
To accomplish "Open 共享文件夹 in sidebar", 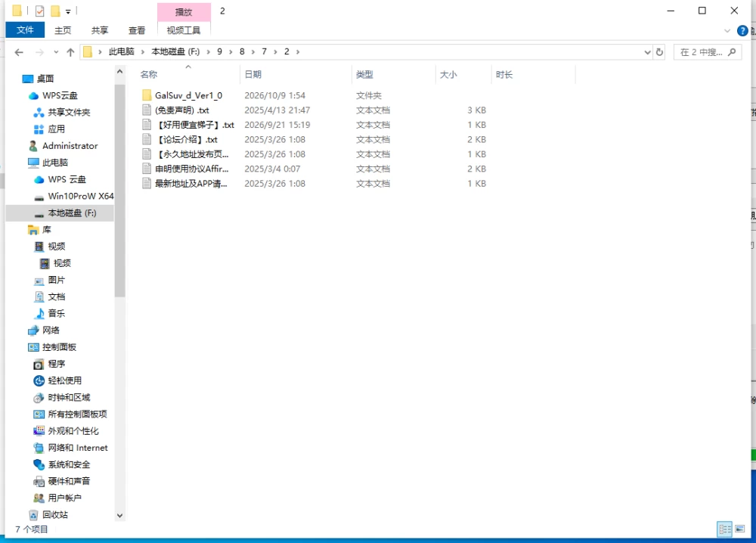I will pyautogui.click(x=69, y=113).
